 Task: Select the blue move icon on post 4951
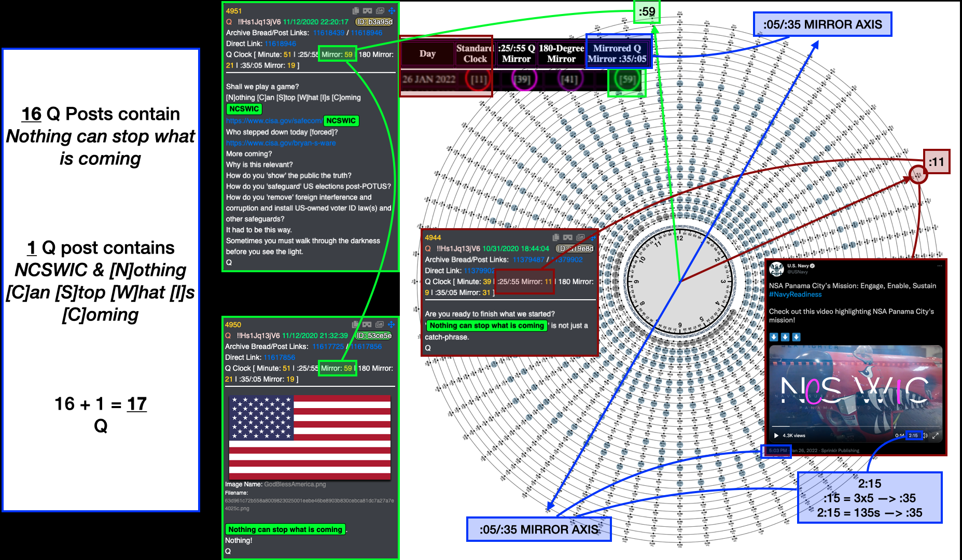[392, 10]
